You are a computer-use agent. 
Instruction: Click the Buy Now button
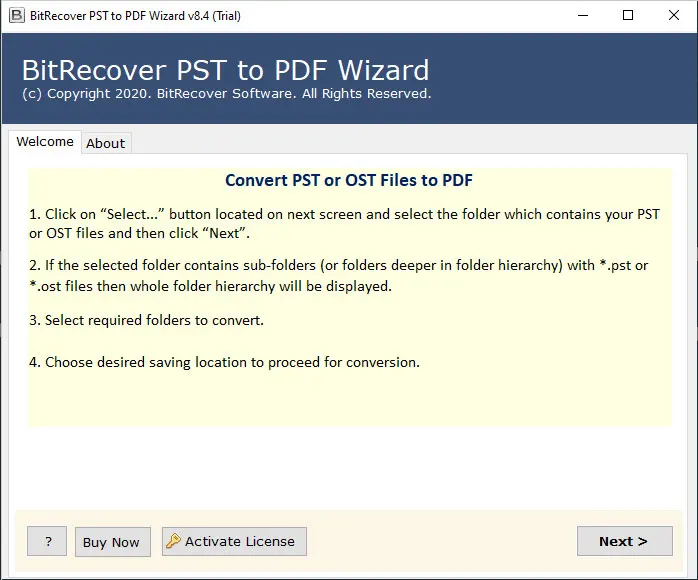pyautogui.click(x=111, y=542)
